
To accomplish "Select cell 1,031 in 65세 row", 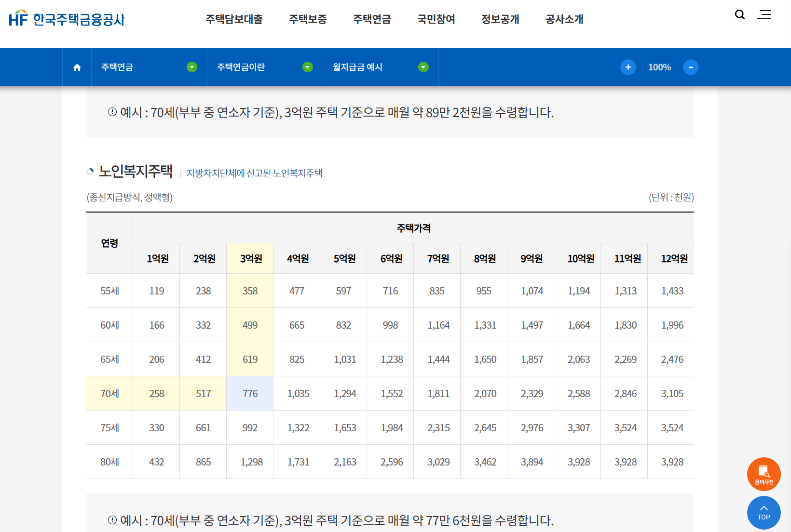I will pos(343,359).
